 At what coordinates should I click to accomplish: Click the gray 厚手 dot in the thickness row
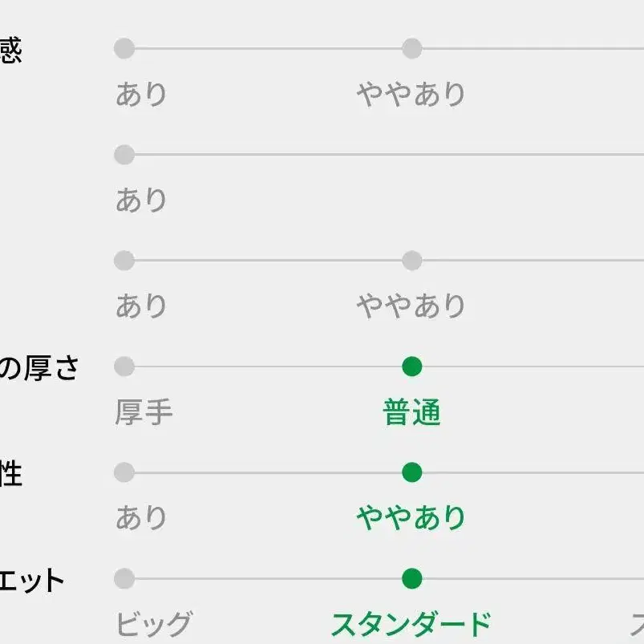pos(124,367)
